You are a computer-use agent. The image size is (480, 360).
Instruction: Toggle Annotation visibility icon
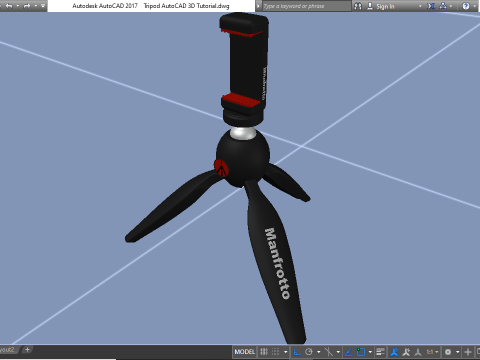394,352
